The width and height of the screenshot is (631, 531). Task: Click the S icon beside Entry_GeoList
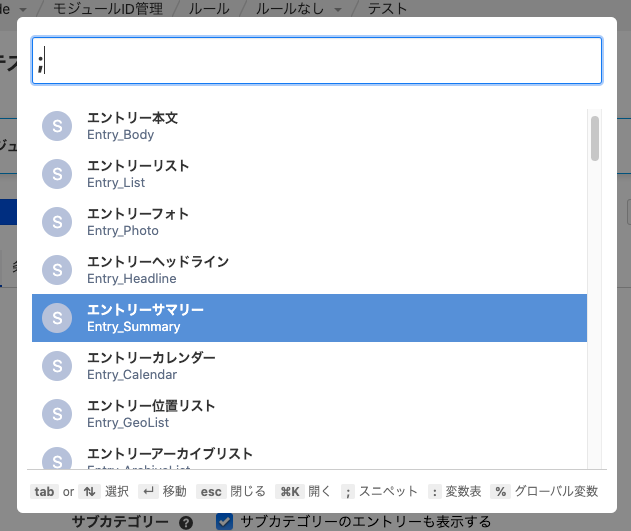click(x=57, y=414)
